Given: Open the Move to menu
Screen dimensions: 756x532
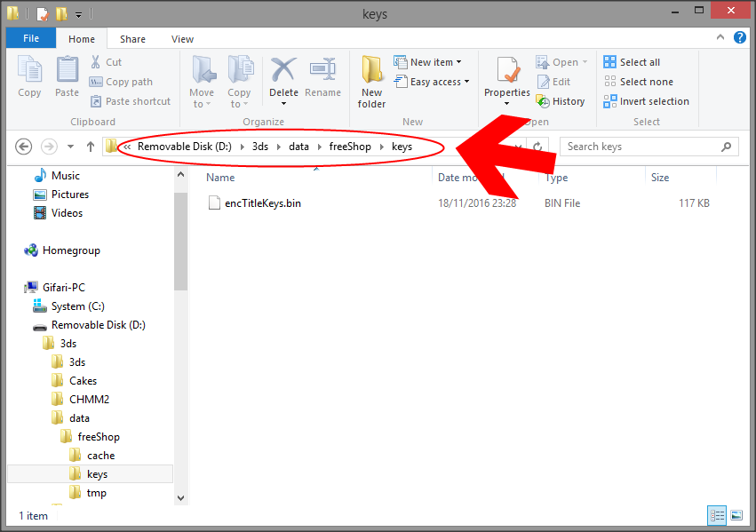Looking at the screenshot, I should coord(202,82).
